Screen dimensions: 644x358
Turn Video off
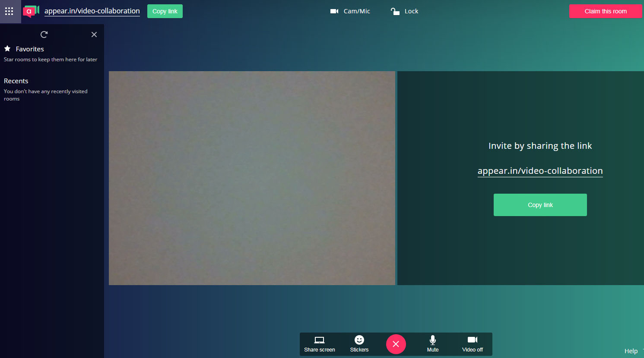[473, 344]
